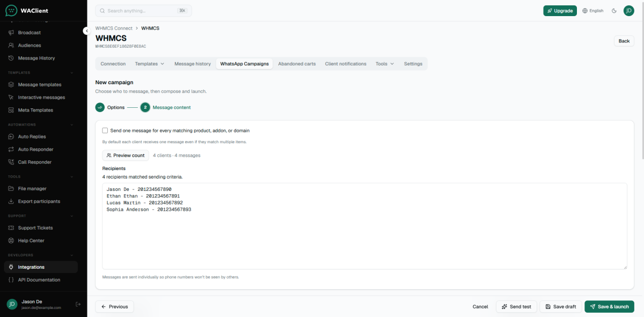Toggle dark mode moon icon
Viewport: 644px width, 317px height.
(614, 11)
